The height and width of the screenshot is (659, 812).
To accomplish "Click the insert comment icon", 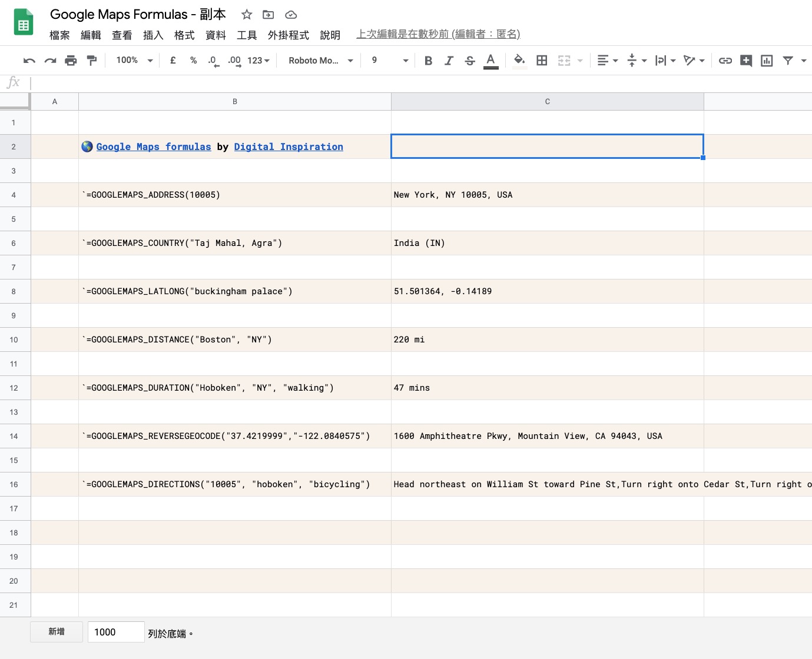I will [x=746, y=61].
